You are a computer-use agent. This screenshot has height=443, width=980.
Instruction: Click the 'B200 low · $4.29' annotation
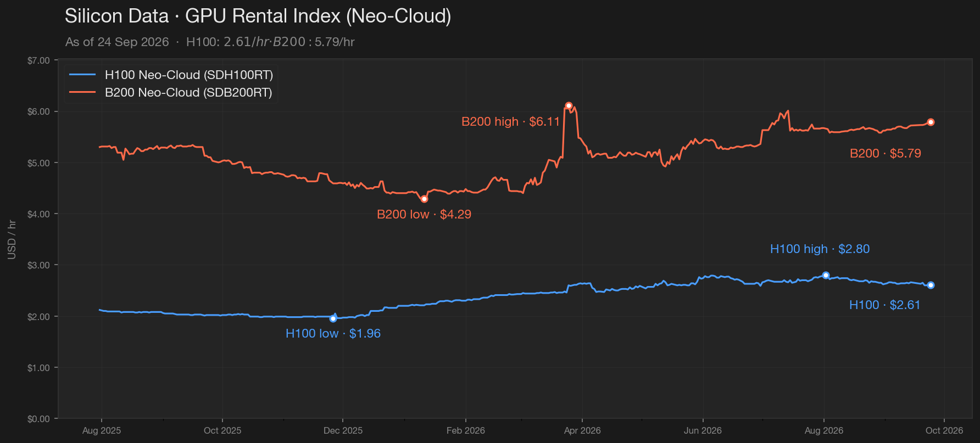pos(424,214)
